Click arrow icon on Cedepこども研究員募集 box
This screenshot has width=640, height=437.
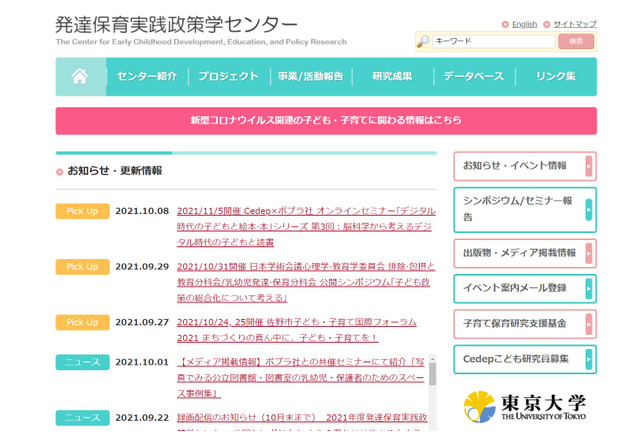click(x=589, y=359)
